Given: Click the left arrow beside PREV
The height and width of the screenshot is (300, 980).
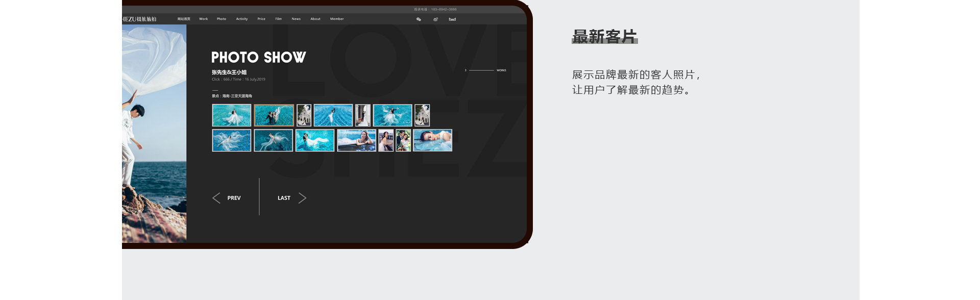Looking at the screenshot, I should pos(216,198).
